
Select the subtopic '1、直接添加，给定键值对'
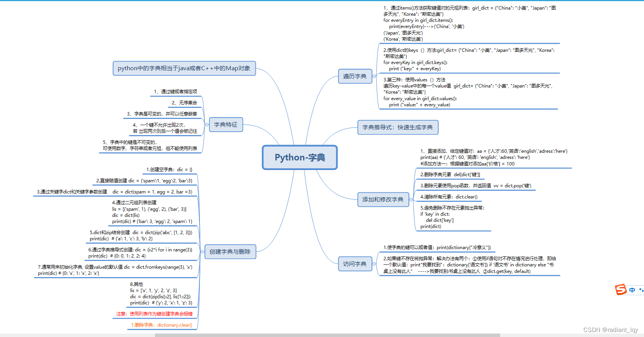pyautogui.click(x=494, y=157)
